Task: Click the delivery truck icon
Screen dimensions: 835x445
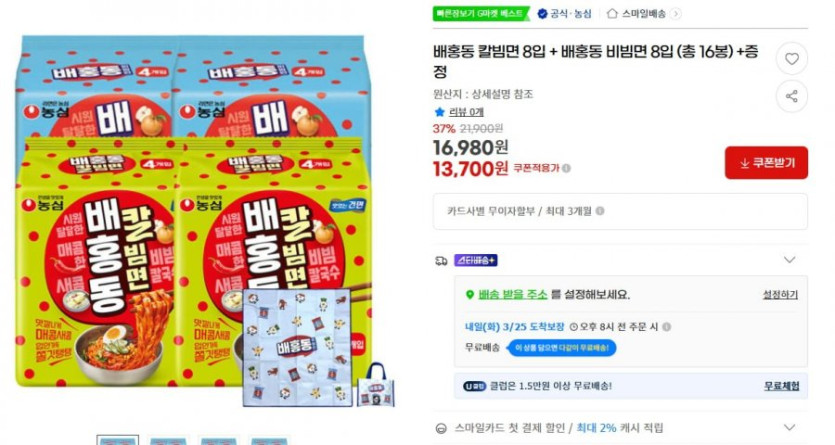Action: click(441, 260)
